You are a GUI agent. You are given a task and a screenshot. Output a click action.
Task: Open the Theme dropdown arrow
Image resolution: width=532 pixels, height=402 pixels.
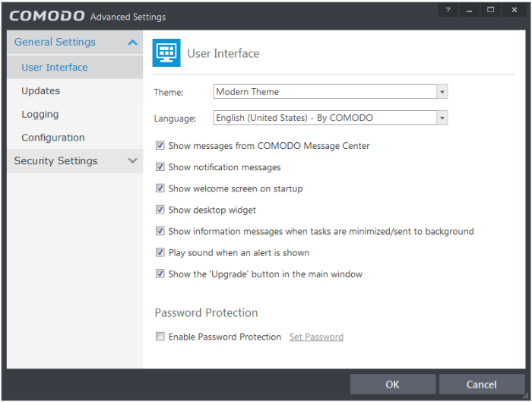[442, 92]
